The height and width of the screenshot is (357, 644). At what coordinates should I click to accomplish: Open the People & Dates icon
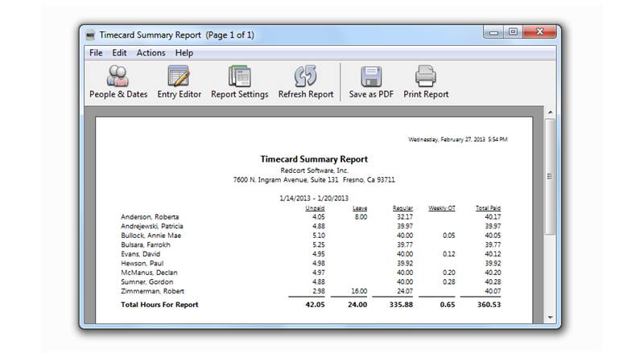[x=118, y=76]
